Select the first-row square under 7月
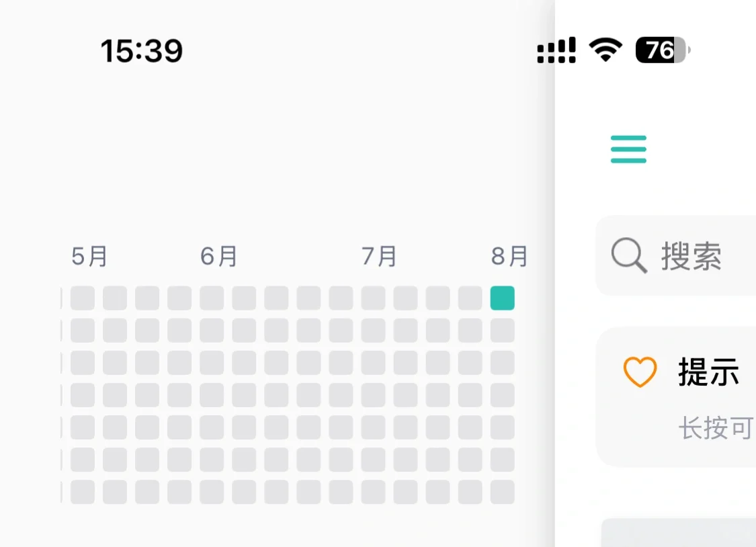Screen dimensions: 756x547 [373, 298]
